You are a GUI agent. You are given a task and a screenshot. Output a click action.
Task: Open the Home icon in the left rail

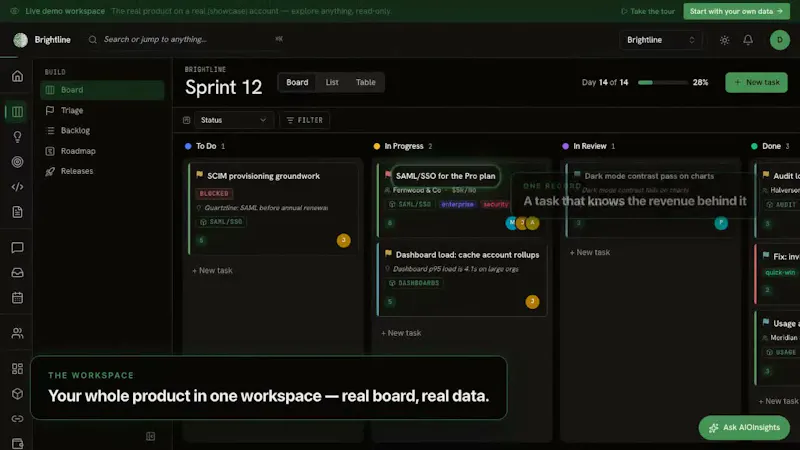(17, 77)
